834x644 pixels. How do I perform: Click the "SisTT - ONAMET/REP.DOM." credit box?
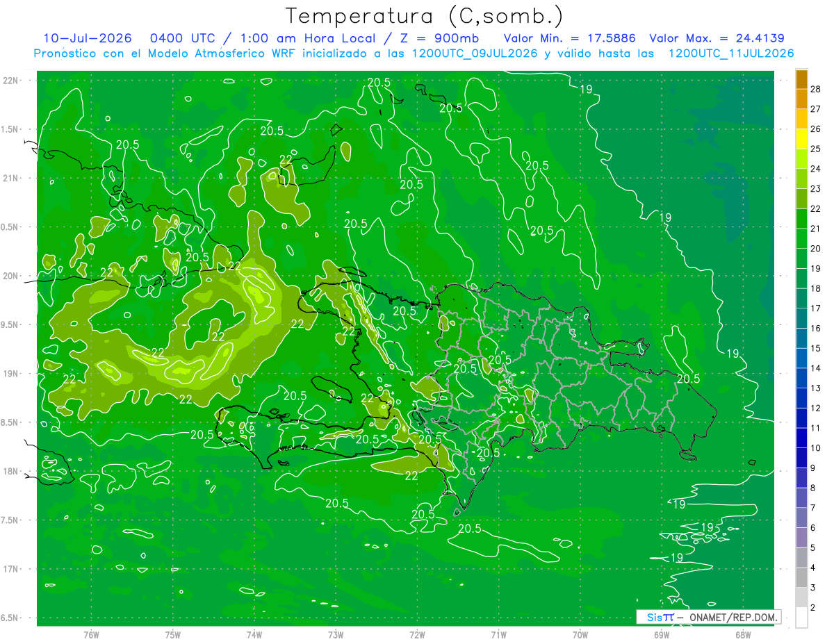(x=708, y=617)
